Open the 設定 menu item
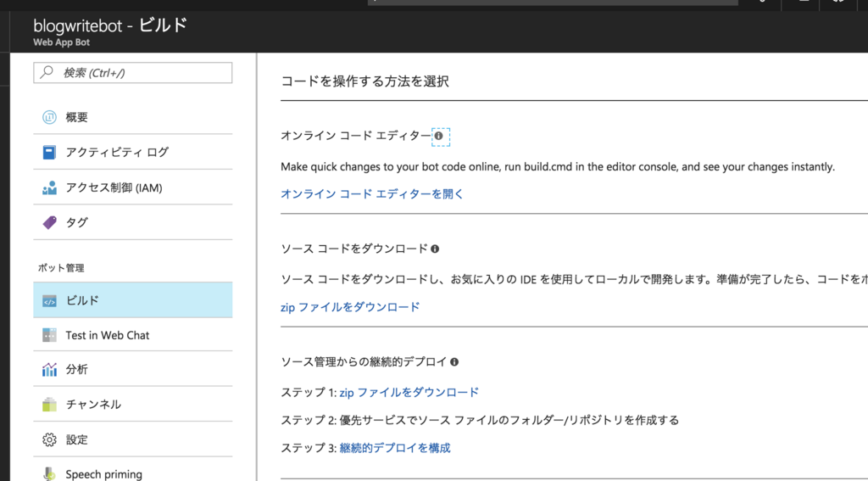This screenshot has width=868, height=481. [x=133, y=440]
